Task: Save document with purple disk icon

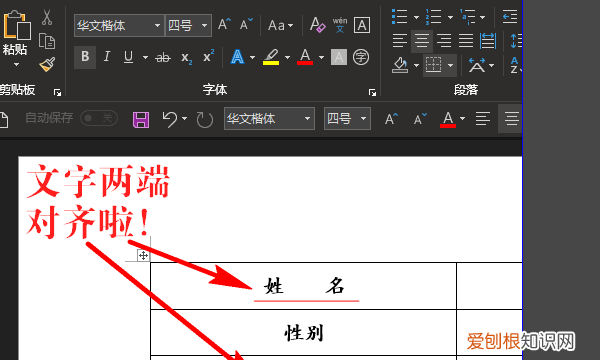Action: coord(141,120)
